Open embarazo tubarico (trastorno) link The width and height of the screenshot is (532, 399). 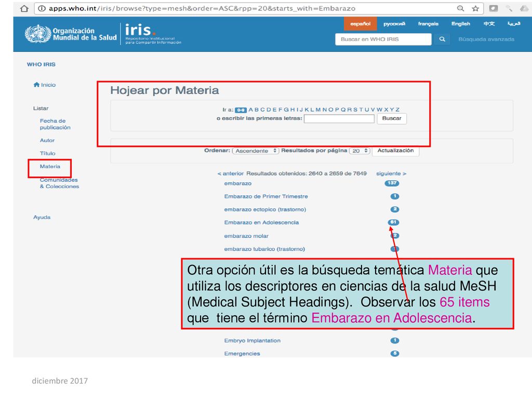pos(264,249)
